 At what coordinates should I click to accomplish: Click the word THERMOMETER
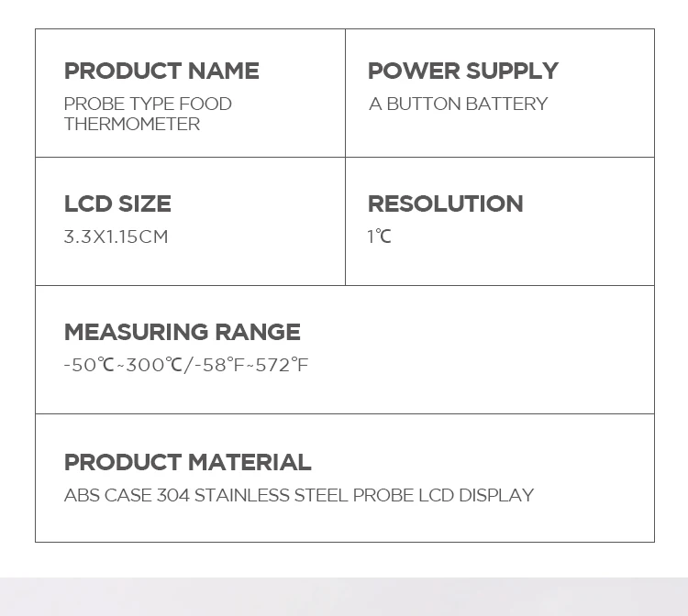pyautogui.click(x=131, y=124)
